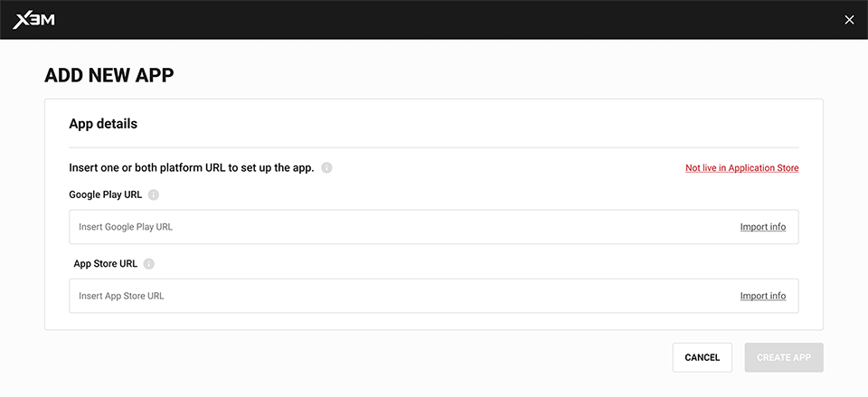This screenshot has height=397, width=868.
Task: Open info tooltip beside platform URL instructions
Action: [x=326, y=168]
